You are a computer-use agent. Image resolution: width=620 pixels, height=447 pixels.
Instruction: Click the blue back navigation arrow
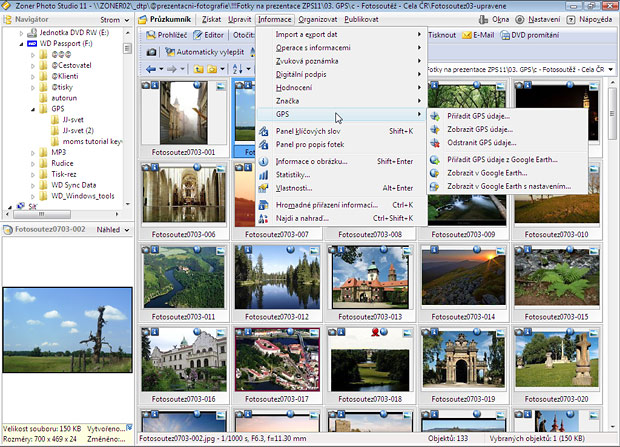click(151, 69)
